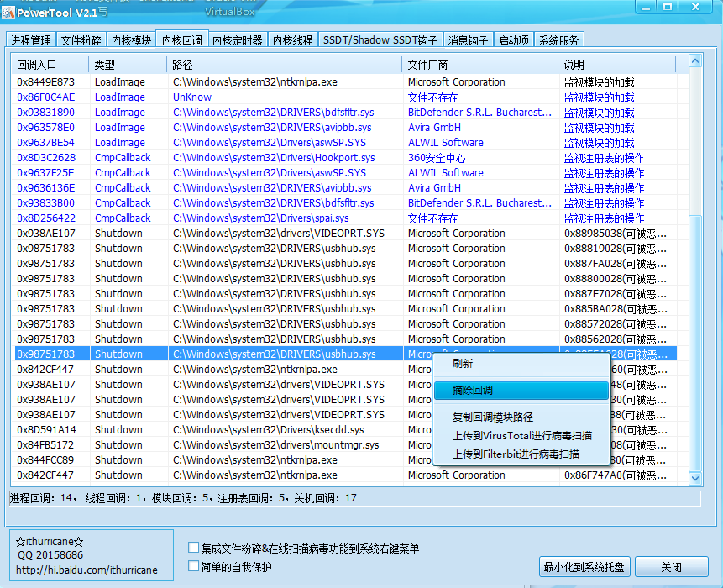This screenshot has width=723, height=588.
Task: Select 复制回调模块路径 from the context menu
Action: pos(521,417)
